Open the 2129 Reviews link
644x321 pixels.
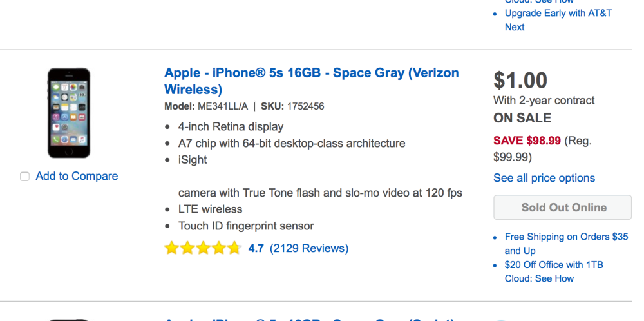pyautogui.click(x=308, y=248)
